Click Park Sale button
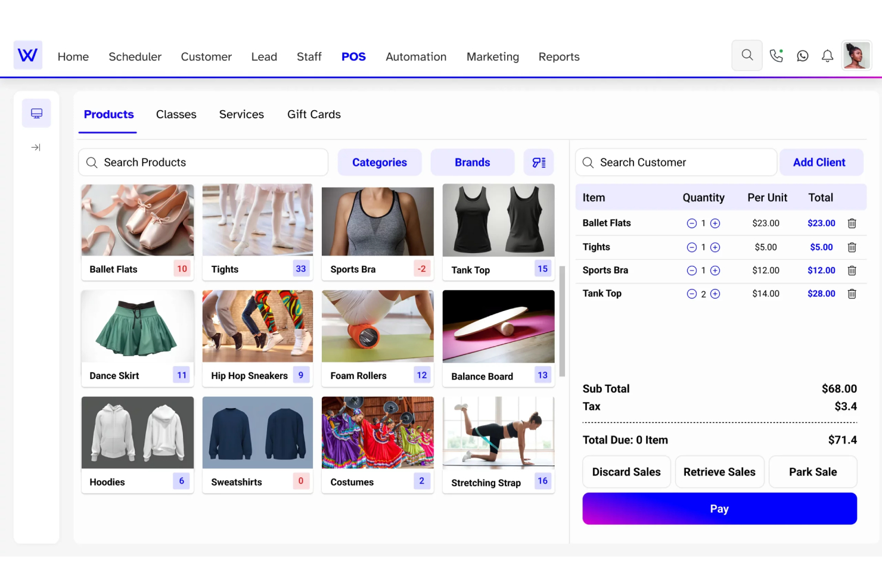Image resolution: width=882 pixels, height=588 pixels. pos(813,472)
